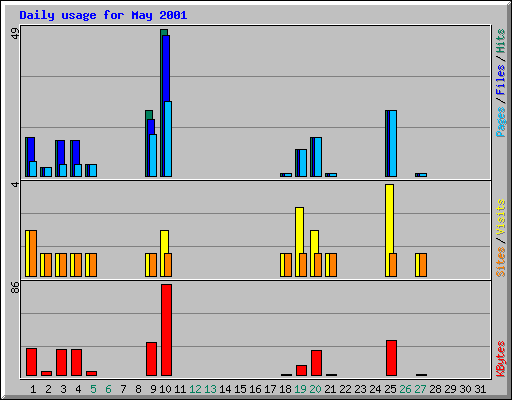Select day label 25 on axis

click(x=390, y=389)
